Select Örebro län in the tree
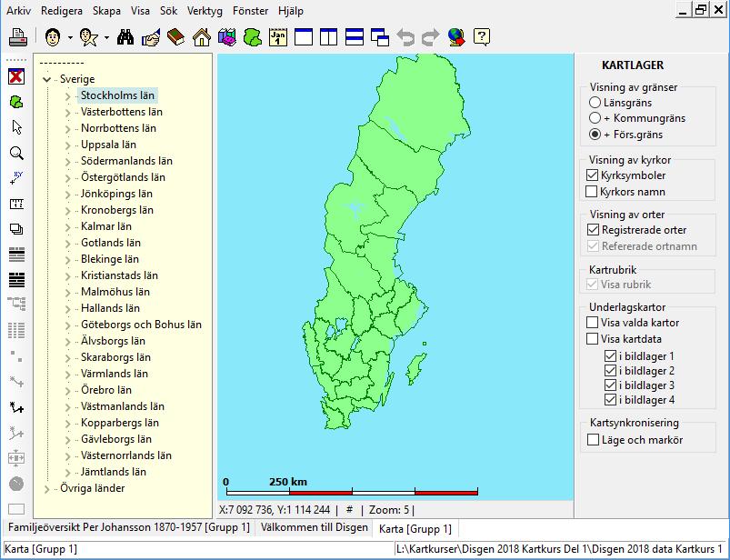The height and width of the screenshot is (560, 730). click(106, 390)
